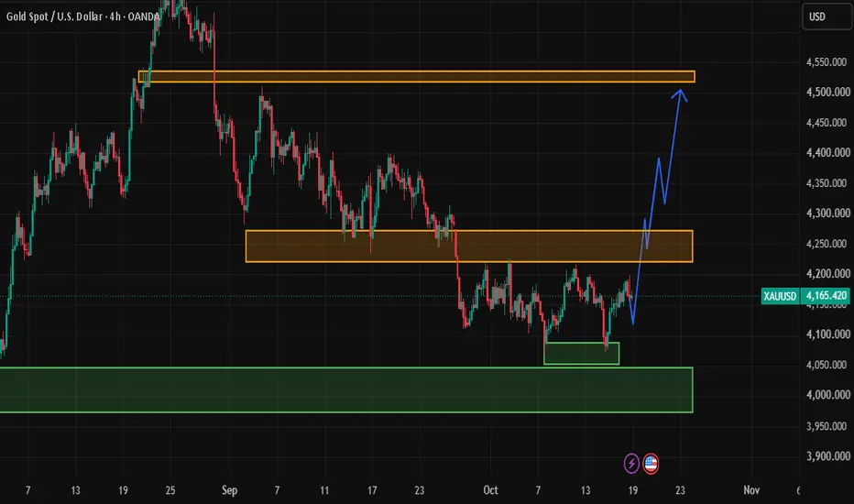Click the Oct label on time axis
Viewport: 854px width, 504px height.
tap(490, 490)
